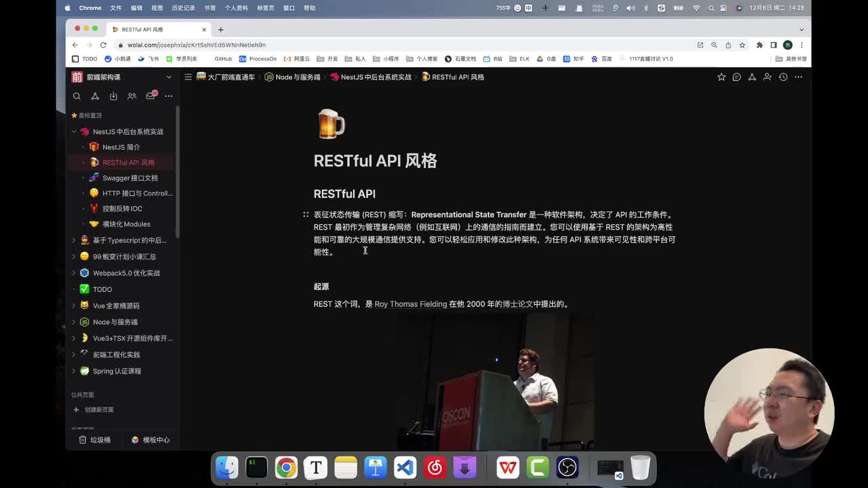Follow the 博士论文 link

point(517,304)
